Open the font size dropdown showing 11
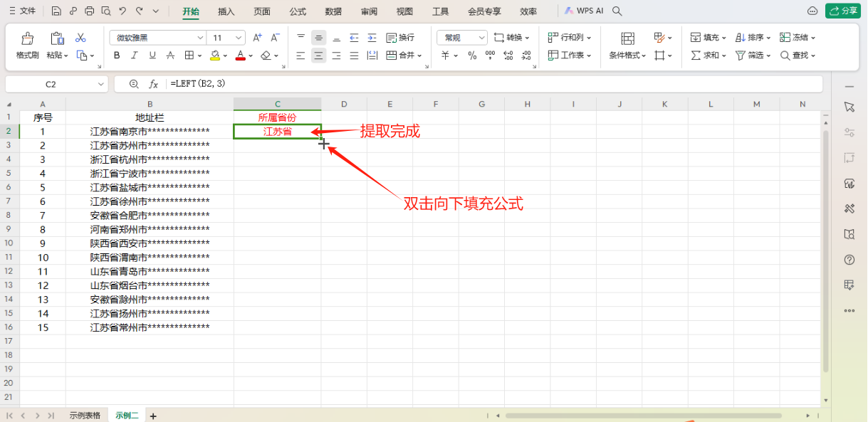This screenshot has width=868, height=422. click(239, 38)
